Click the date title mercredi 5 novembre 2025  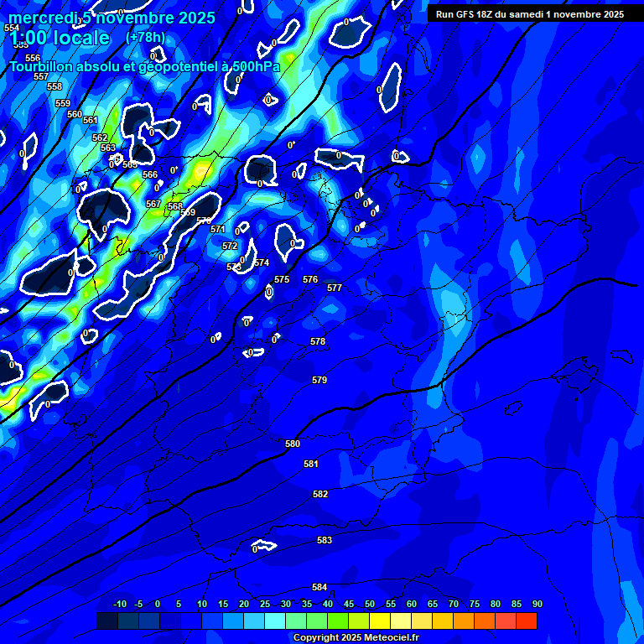coord(112,18)
